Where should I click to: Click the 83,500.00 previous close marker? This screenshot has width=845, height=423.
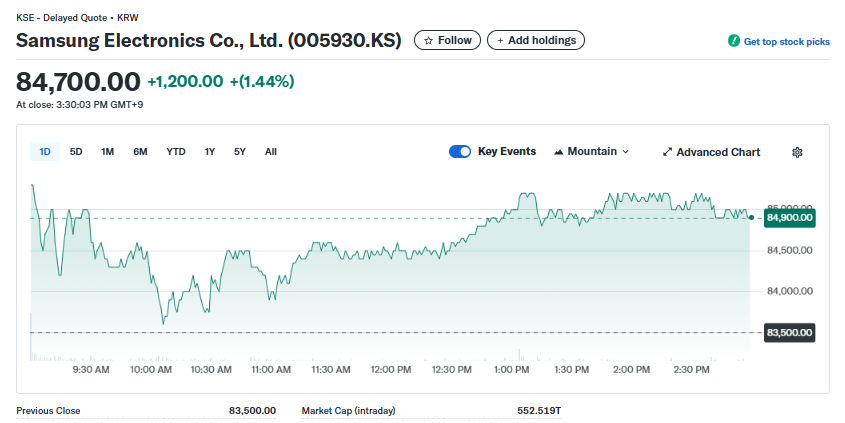pyautogui.click(x=789, y=332)
